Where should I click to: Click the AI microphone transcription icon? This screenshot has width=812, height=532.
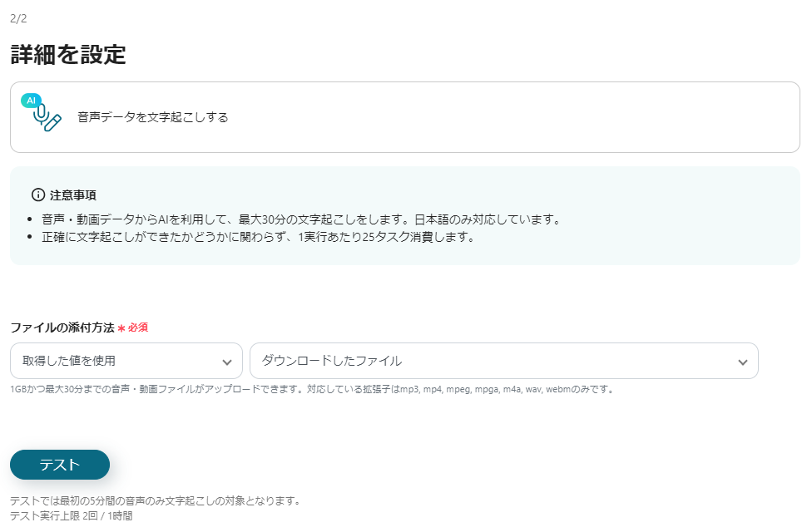(x=42, y=115)
